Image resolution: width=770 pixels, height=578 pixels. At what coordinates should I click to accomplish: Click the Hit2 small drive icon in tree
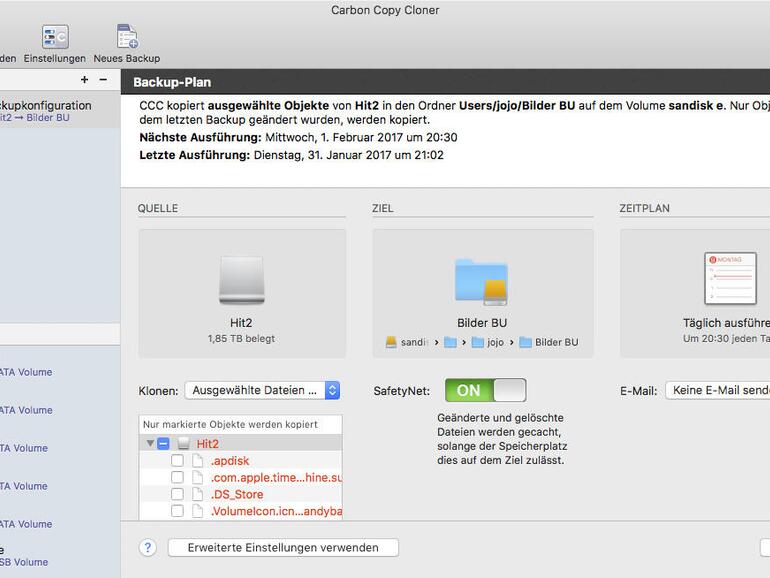(184, 443)
